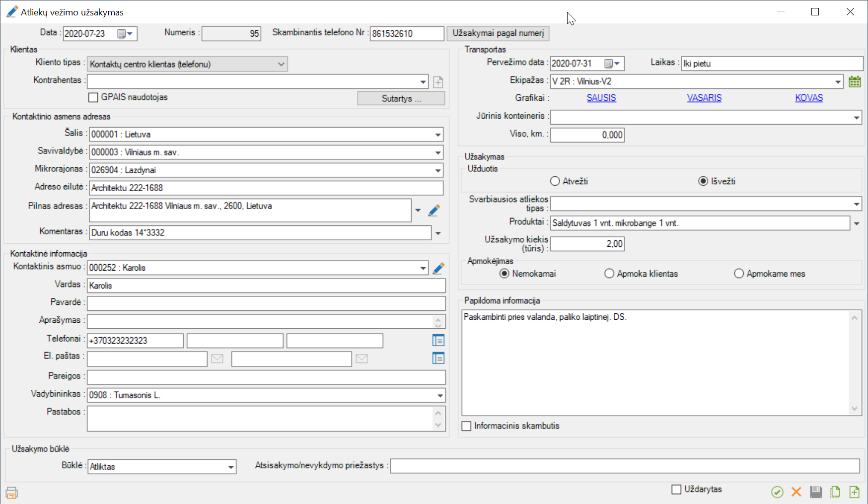868x504 pixels.
Task: Click the green checkmark confirm icon
Action: 777,492
